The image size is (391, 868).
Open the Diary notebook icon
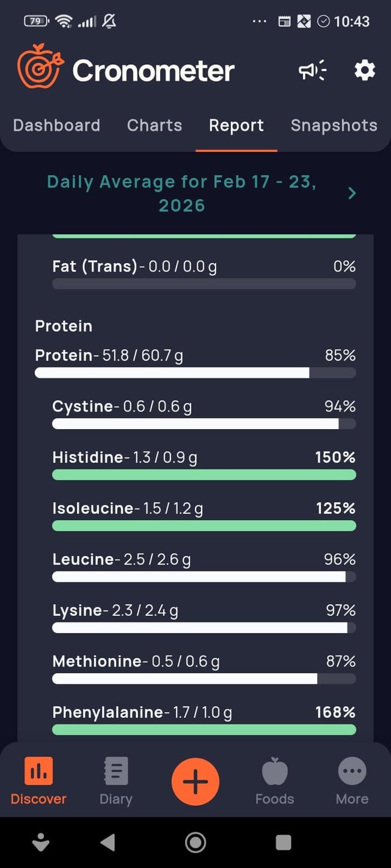click(x=115, y=770)
